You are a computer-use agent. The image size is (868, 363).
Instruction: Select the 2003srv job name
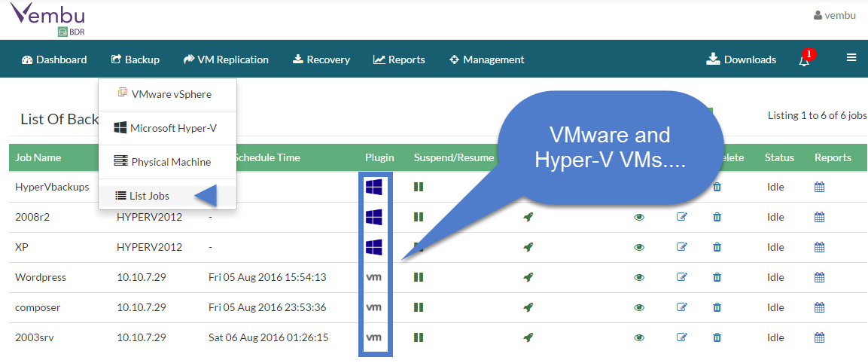pos(34,337)
